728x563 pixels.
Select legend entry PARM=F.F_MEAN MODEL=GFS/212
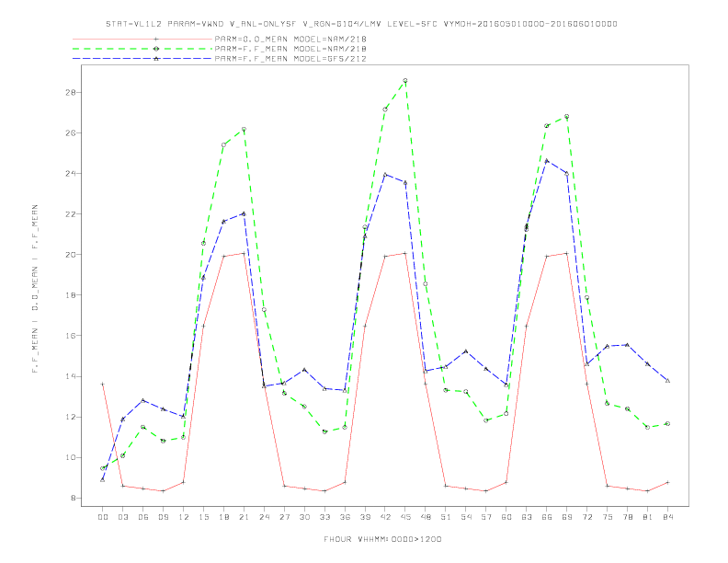[290, 59]
